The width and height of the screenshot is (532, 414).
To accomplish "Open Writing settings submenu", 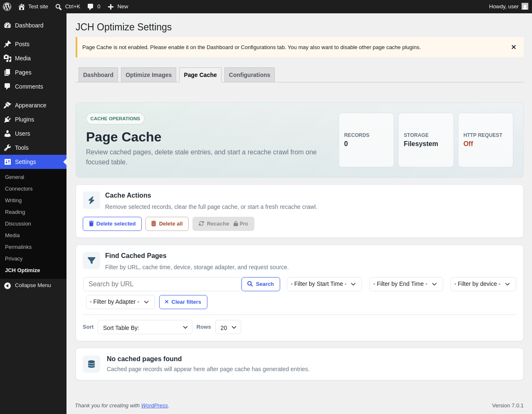I will pyautogui.click(x=13, y=201).
